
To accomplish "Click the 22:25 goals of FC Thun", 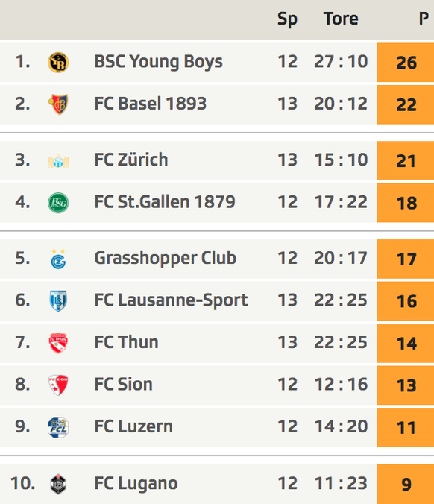I will pyautogui.click(x=341, y=342).
